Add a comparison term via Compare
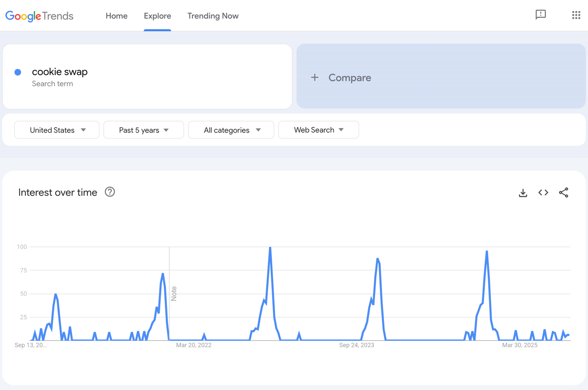This screenshot has height=390, width=588. point(350,77)
